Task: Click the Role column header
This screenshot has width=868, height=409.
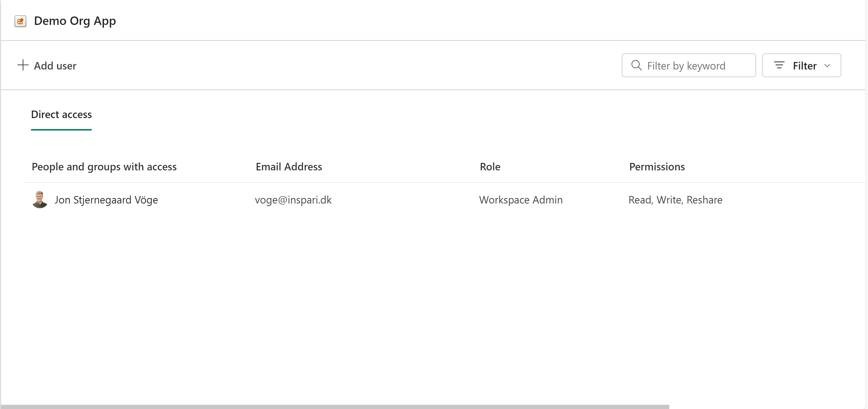Action: tap(490, 167)
